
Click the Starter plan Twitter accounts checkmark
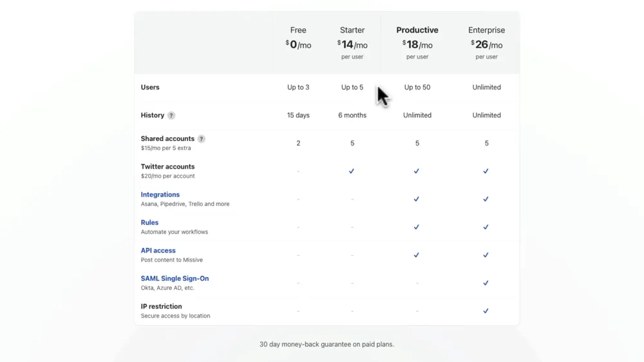click(352, 171)
